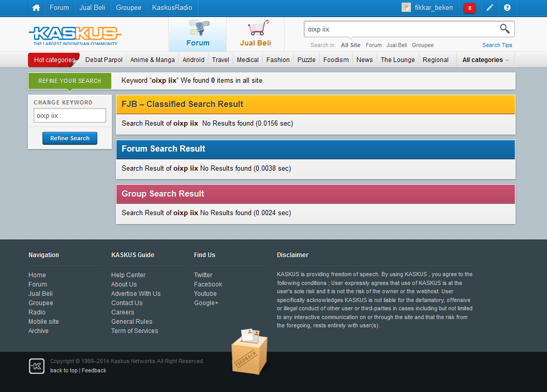The image size is (547, 392).
Task: Select Forum search scope
Action: [374, 45]
